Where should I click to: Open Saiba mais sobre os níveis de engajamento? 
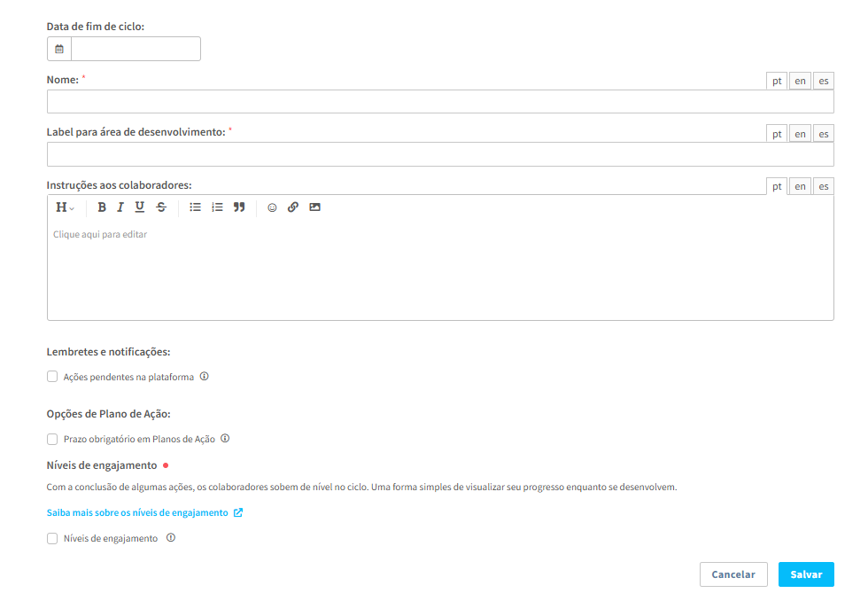click(137, 512)
